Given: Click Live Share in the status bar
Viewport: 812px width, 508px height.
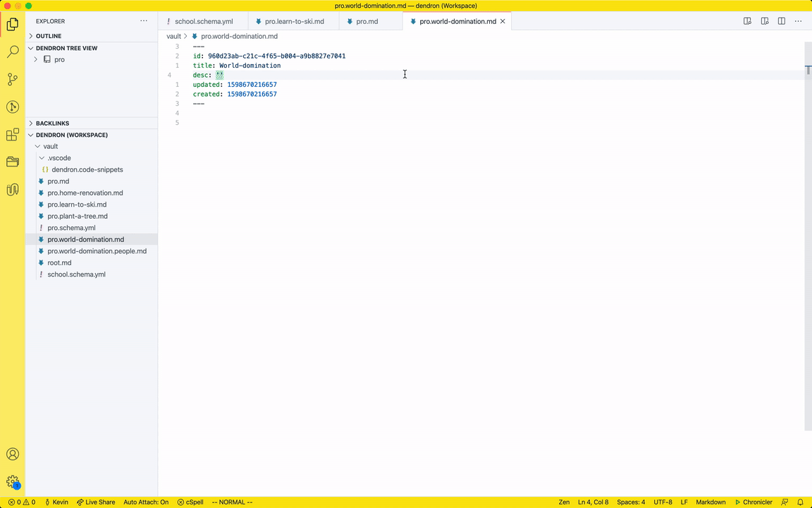Looking at the screenshot, I should pyautogui.click(x=96, y=502).
